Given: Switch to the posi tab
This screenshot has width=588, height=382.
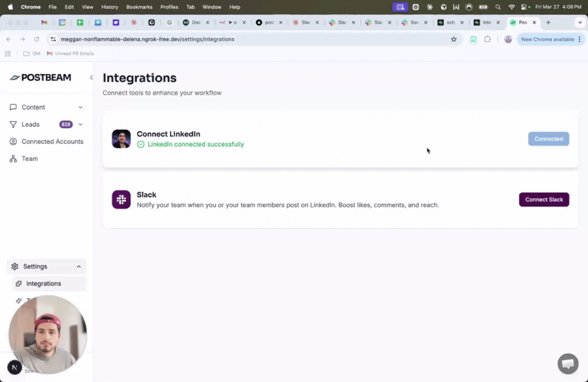Looking at the screenshot, I should [x=269, y=23].
